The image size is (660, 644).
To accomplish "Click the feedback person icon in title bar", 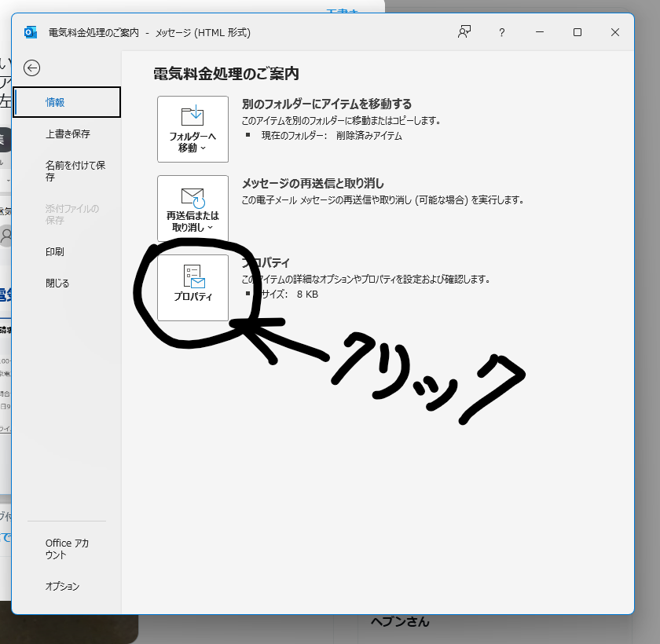I will click(x=464, y=32).
